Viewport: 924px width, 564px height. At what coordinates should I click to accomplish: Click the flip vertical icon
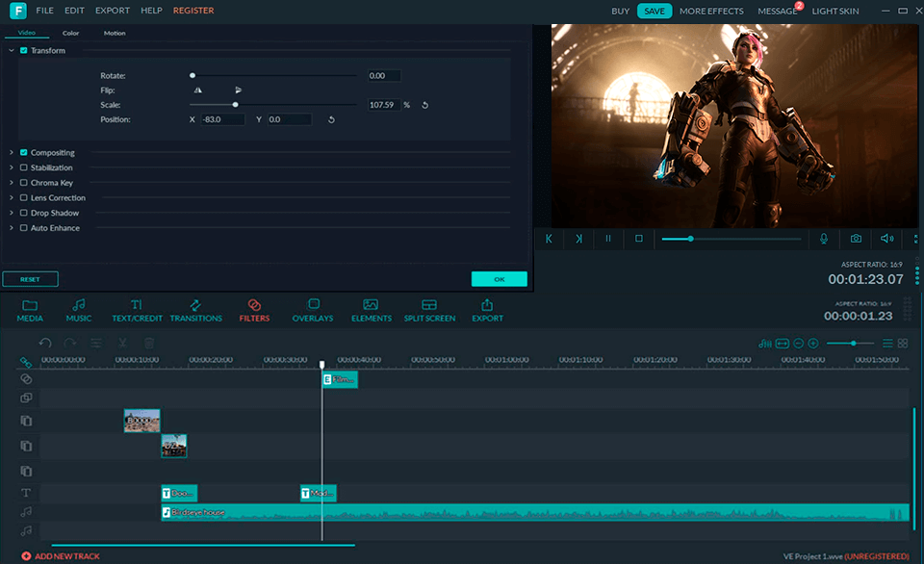[x=238, y=90]
